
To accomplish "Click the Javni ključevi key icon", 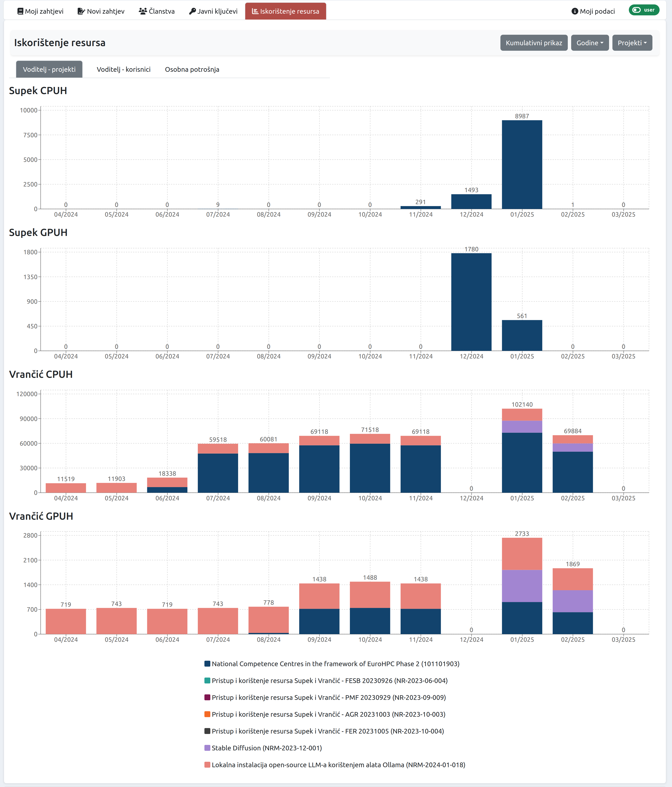I will 192,11.
